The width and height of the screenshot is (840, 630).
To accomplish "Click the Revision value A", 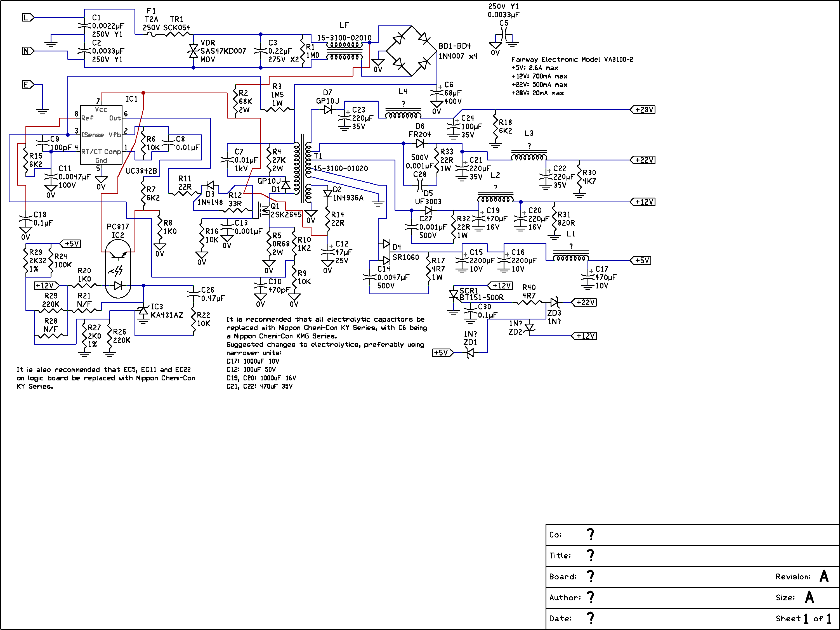I will click(824, 577).
